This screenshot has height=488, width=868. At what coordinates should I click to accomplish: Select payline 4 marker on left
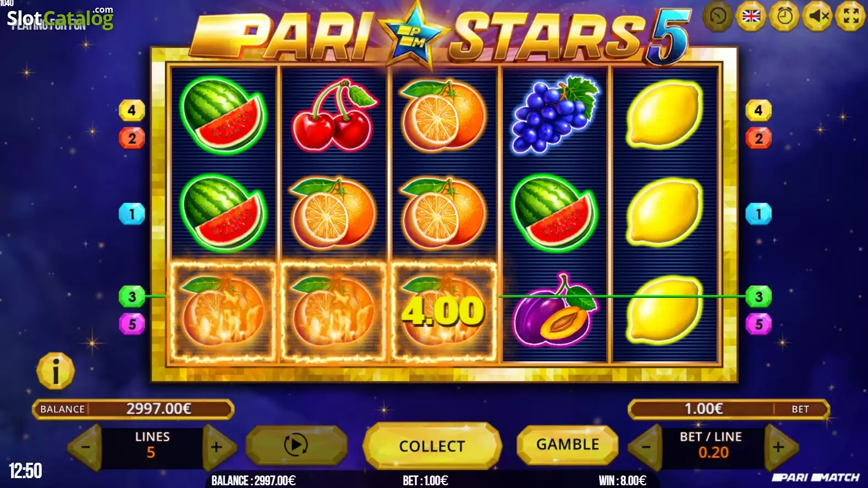click(x=131, y=110)
